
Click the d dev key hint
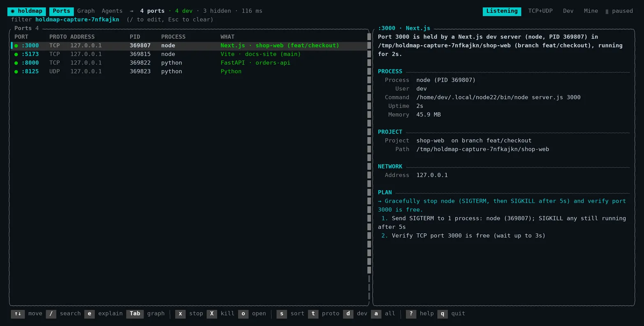355,314
